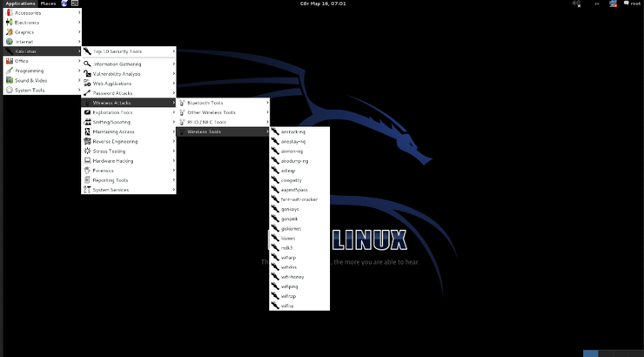Image resolution: width=644 pixels, height=357 pixels.
Task: Open the root user menu
Action: point(632,4)
